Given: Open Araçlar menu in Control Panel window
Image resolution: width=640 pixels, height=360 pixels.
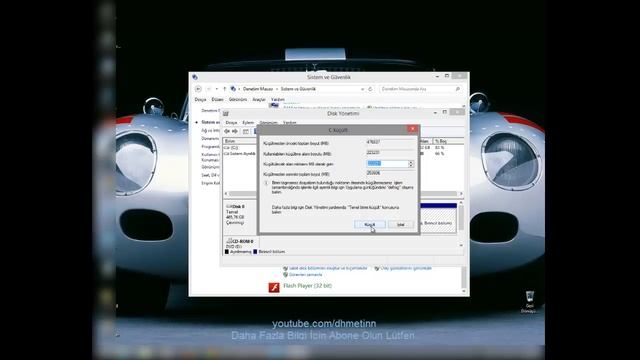Looking at the screenshot, I should pos(259,99).
